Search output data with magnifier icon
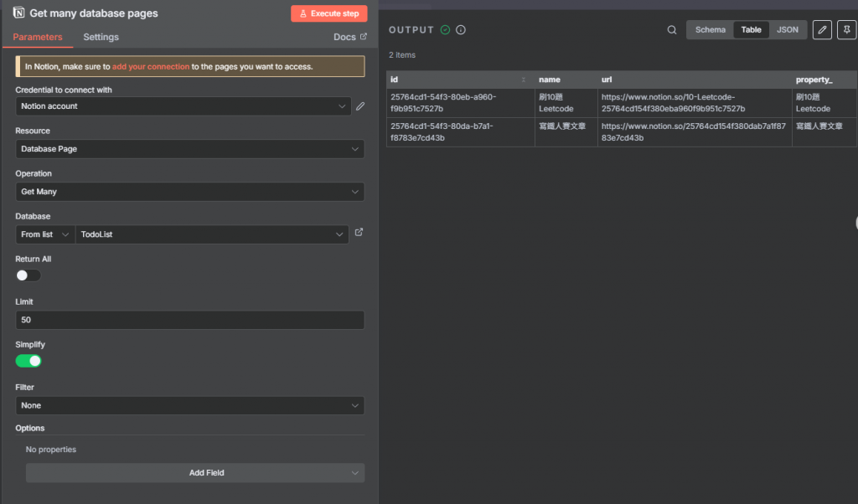Viewport: 858px width, 504px height. click(x=671, y=30)
